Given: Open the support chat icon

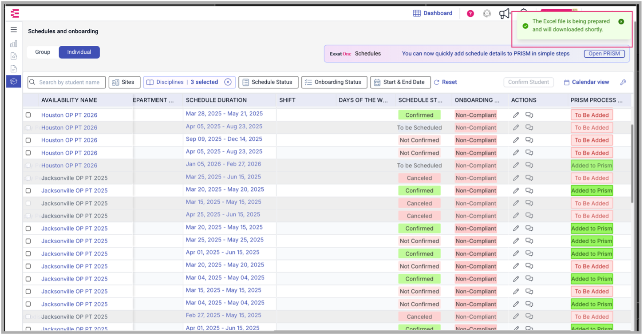Looking at the screenshot, I should pos(487,13).
